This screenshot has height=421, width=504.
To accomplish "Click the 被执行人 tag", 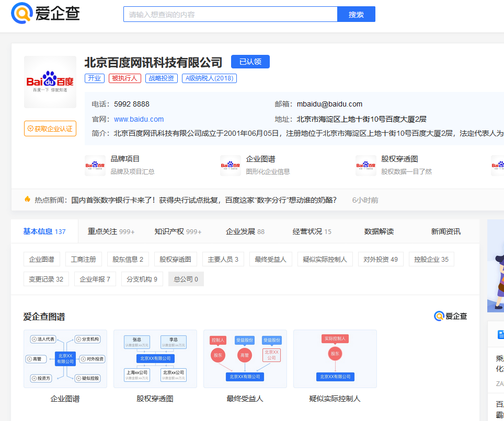I will coord(125,78).
